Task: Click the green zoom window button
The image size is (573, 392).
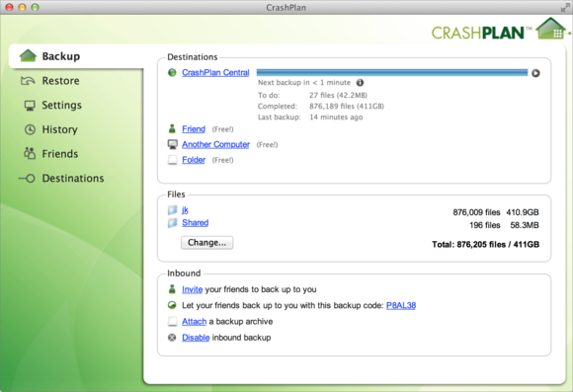Action: coord(35,7)
